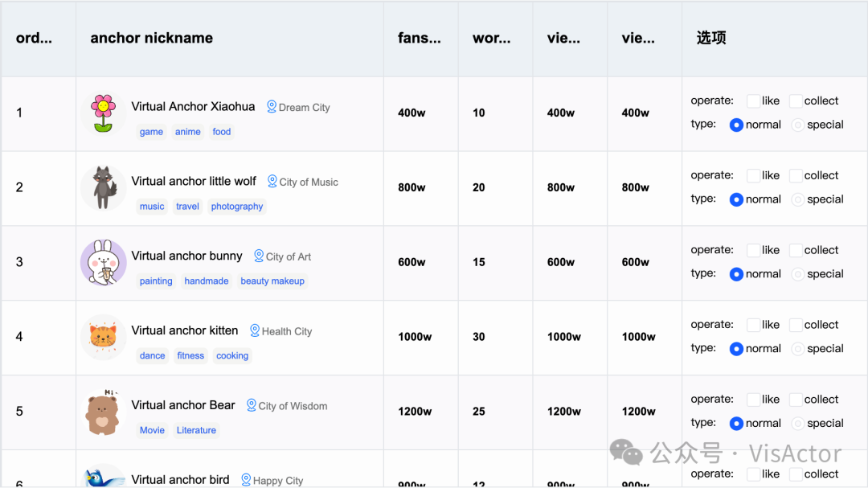Click the bear avatar icon
The width and height of the screenshot is (868, 488).
coord(103,412)
